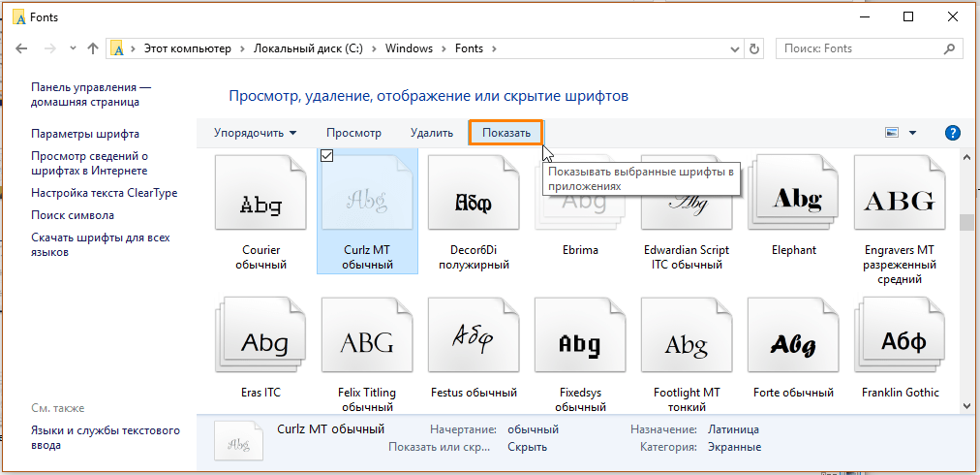Click Просмотр in the toolbar
Screen dimensions: 980x475
tap(353, 133)
